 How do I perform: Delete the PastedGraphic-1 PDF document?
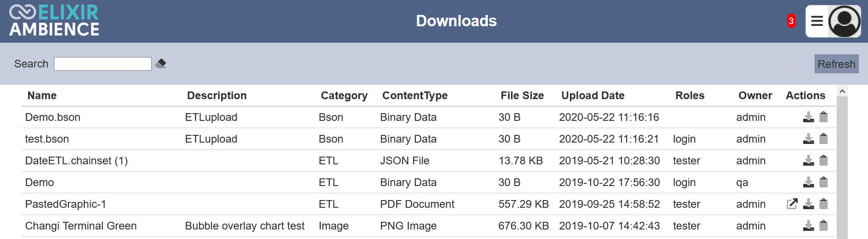click(x=824, y=204)
